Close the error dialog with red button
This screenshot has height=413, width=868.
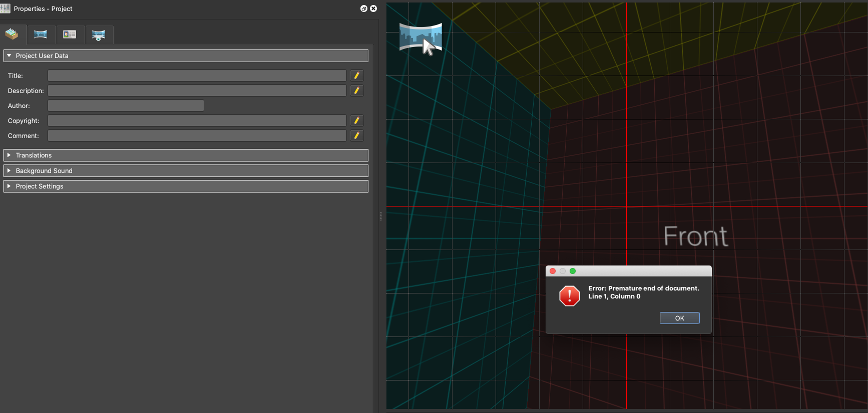pos(553,271)
